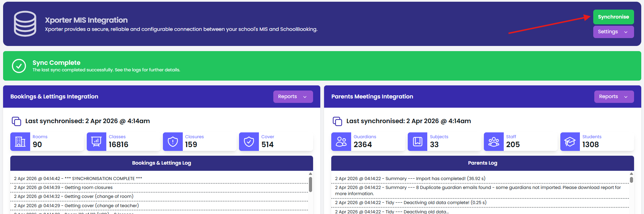Click the Rooms count 90
The height and width of the screenshot is (214, 644).
[37, 145]
